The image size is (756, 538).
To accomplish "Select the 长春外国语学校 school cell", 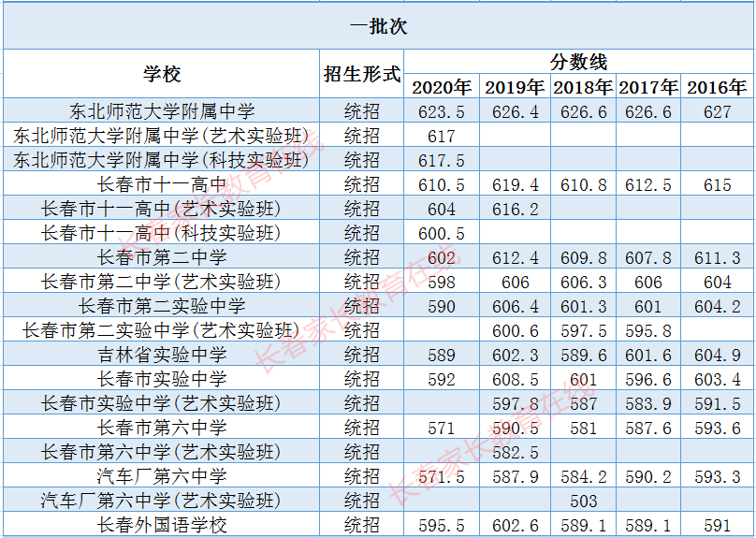I will tap(162, 525).
